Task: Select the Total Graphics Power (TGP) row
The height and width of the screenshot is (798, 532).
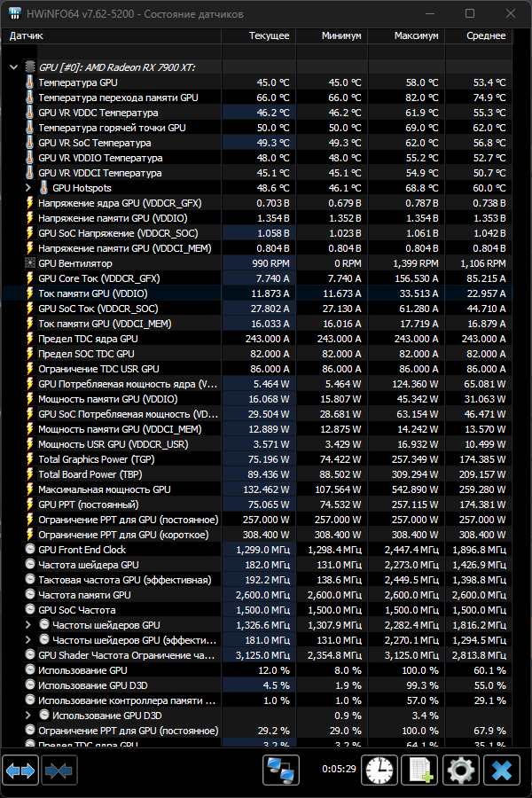Action: tap(257, 459)
